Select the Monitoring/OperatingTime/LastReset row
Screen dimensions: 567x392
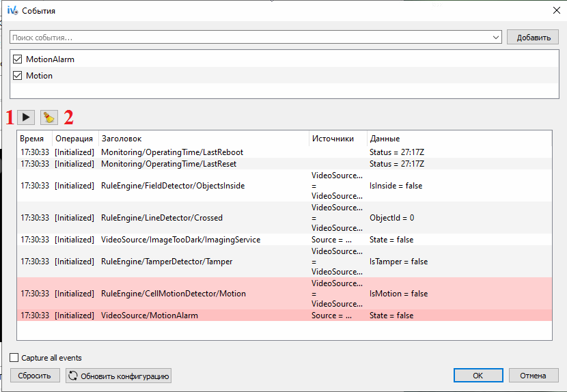click(285, 164)
